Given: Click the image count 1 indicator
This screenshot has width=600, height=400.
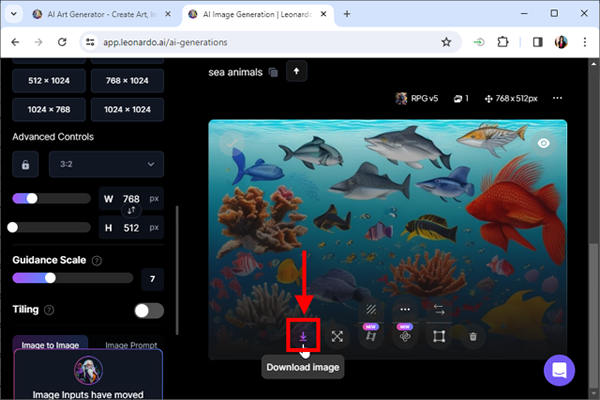Looking at the screenshot, I should click(x=461, y=99).
